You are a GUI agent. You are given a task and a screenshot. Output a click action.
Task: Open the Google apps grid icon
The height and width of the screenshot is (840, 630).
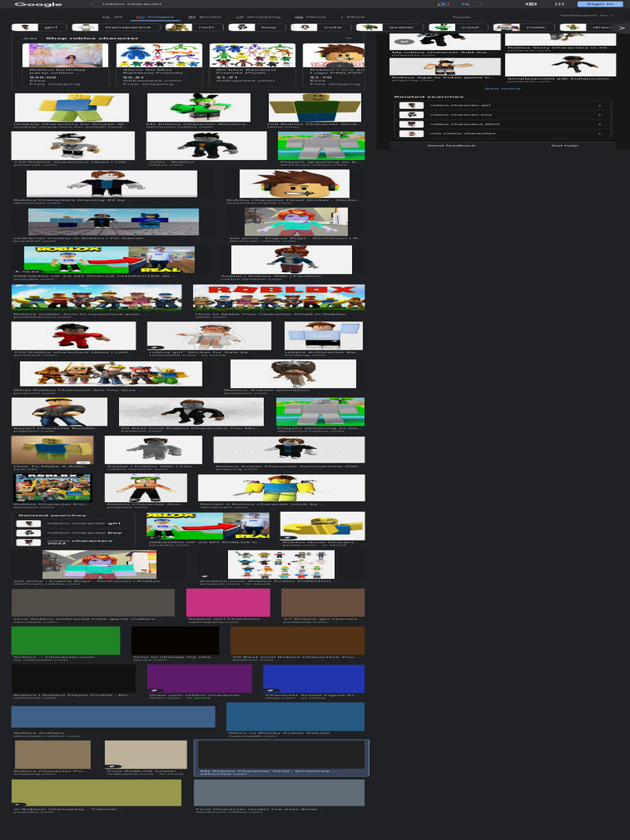pos(559,4)
